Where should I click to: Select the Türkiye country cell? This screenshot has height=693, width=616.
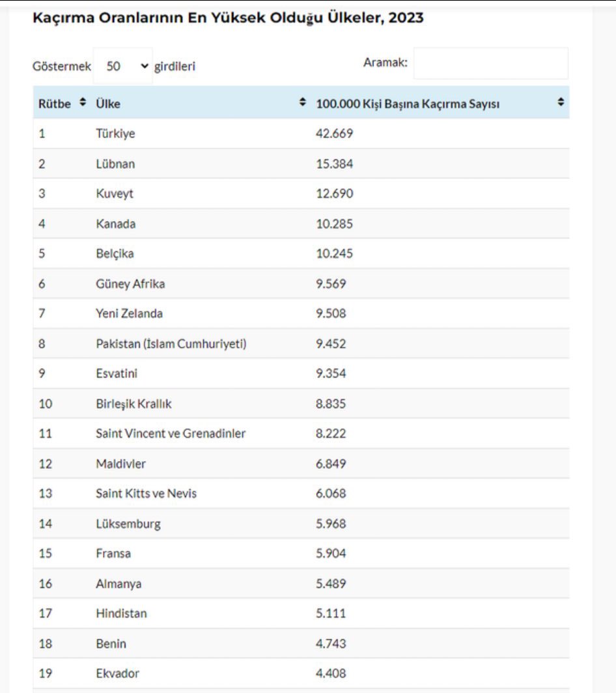pyautogui.click(x=115, y=134)
